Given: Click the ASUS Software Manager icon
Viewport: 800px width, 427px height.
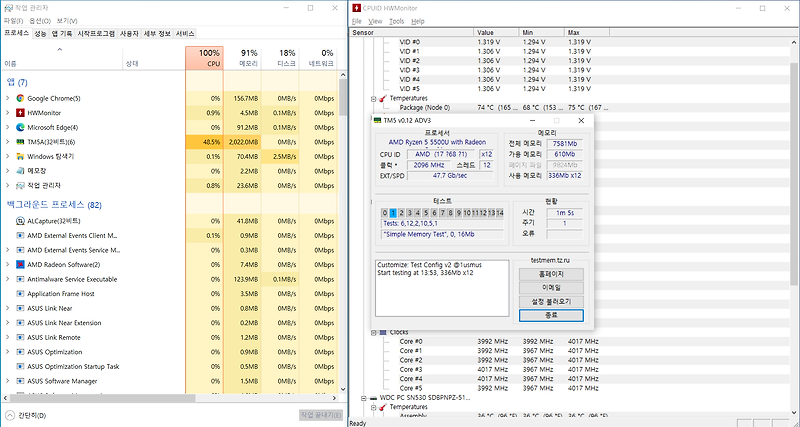Looking at the screenshot, I should coord(20,381).
